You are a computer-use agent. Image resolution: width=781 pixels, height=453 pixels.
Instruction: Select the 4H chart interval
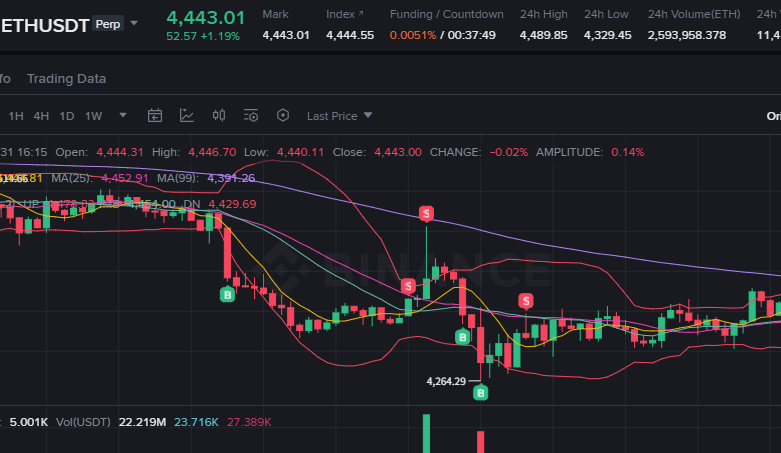click(x=41, y=116)
